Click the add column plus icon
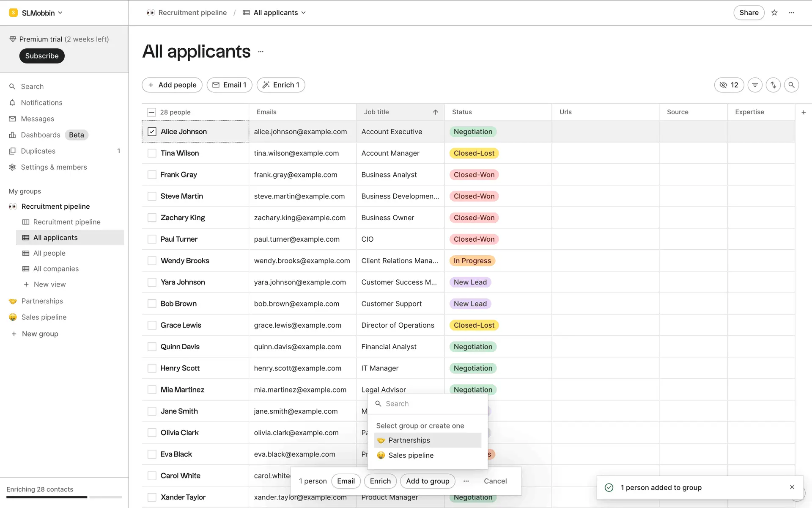This screenshot has height=508, width=812. point(804,112)
